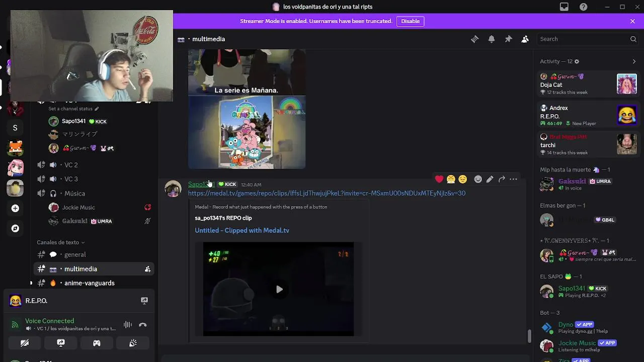The image size is (644, 362).
Task: Share your screen button in voice panel
Action: click(x=61, y=343)
